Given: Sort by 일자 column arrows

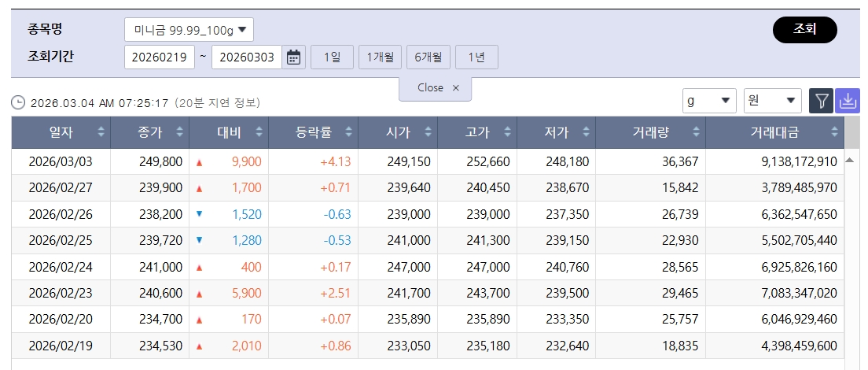Looking at the screenshot, I should [101, 133].
